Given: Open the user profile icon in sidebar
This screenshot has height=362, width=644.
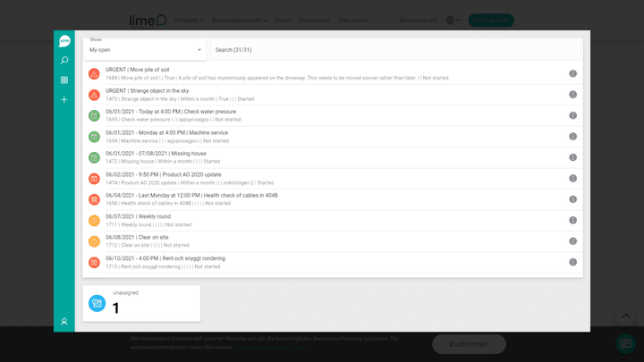Looking at the screenshot, I should point(64,321).
